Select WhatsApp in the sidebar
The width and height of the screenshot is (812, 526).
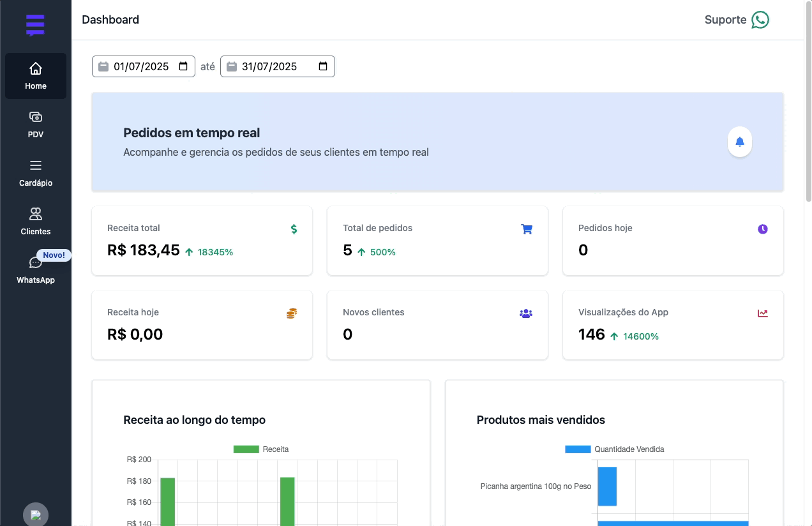[x=36, y=270]
